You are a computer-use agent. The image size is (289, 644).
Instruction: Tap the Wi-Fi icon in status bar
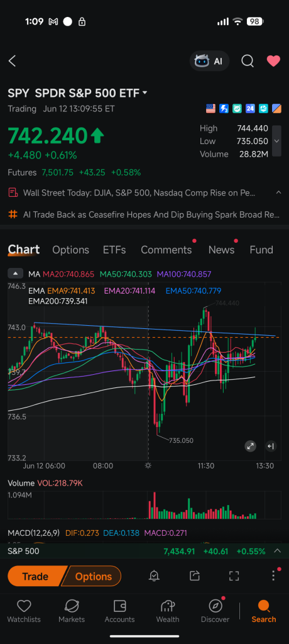237,22
